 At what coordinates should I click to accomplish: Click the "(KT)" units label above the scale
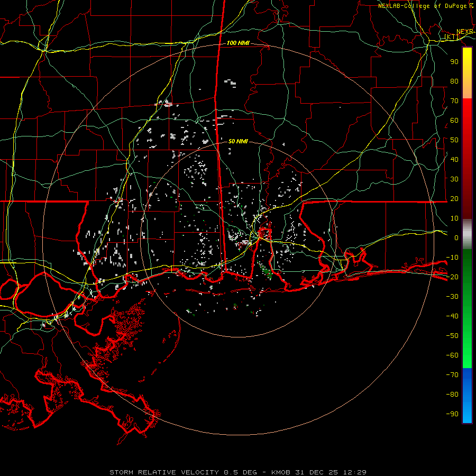pos(452,37)
